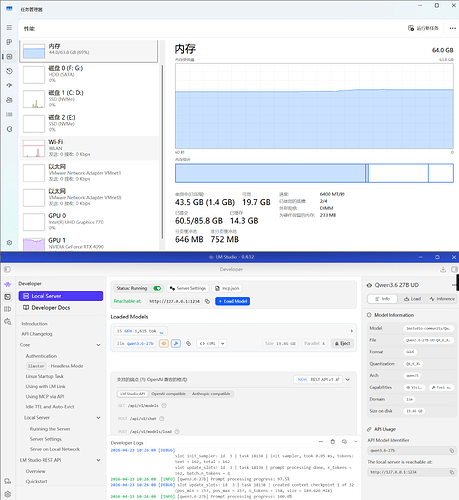Image resolution: width=459 pixels, height=500 pixels.
Task: Select 磁盘 0 (F: G:) in performance list
Action: pos(90,74)
